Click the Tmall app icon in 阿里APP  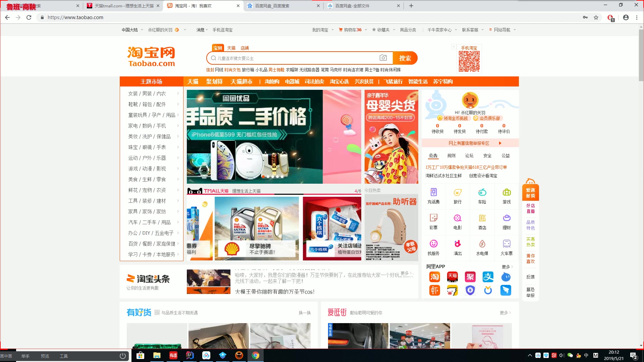[452, 277]
